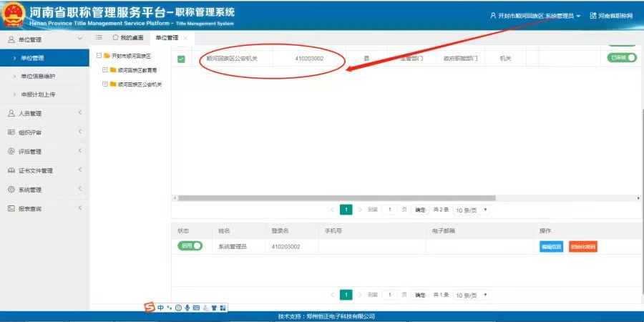Click the 顺河回族区公安机关 table cell
Viewport: 644px width, 322px height.
tap(232, 59)
